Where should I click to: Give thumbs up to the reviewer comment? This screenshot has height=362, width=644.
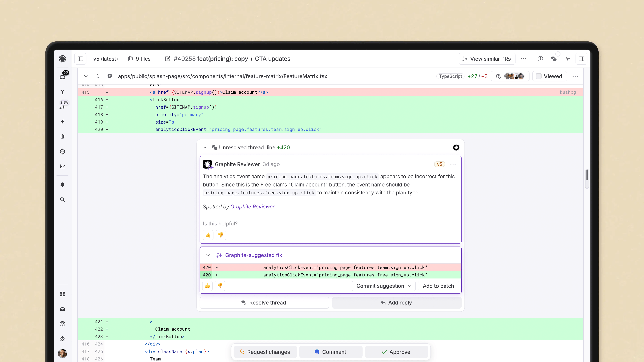point(208,235)
